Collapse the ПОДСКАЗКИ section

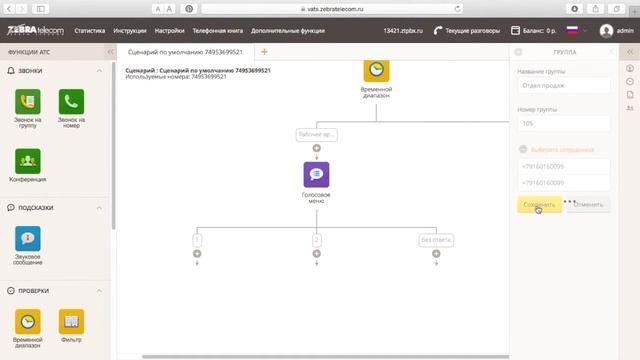point(99,208)
